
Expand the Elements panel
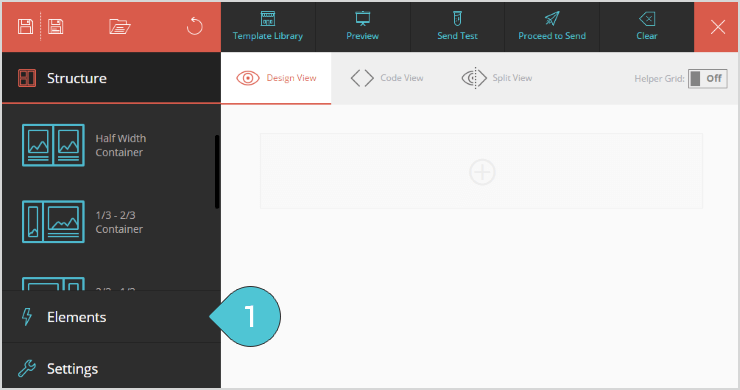click(x=111, y=317)
